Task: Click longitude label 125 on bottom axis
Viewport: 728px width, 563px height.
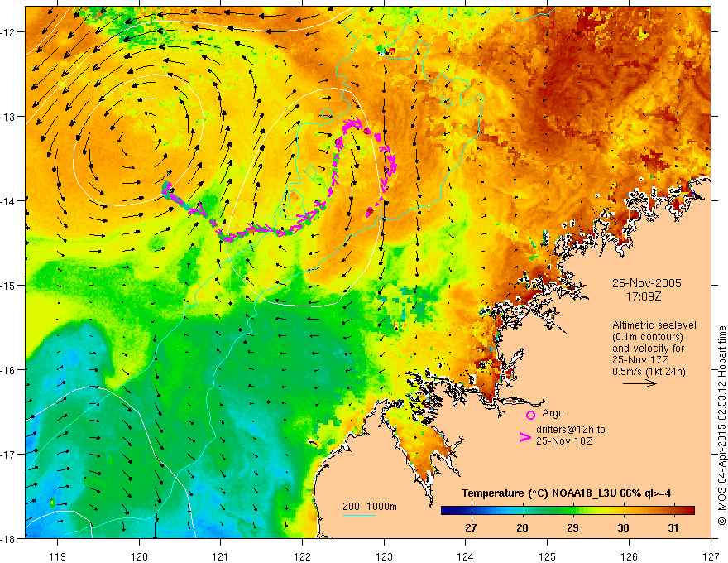Action: [548, 556]
